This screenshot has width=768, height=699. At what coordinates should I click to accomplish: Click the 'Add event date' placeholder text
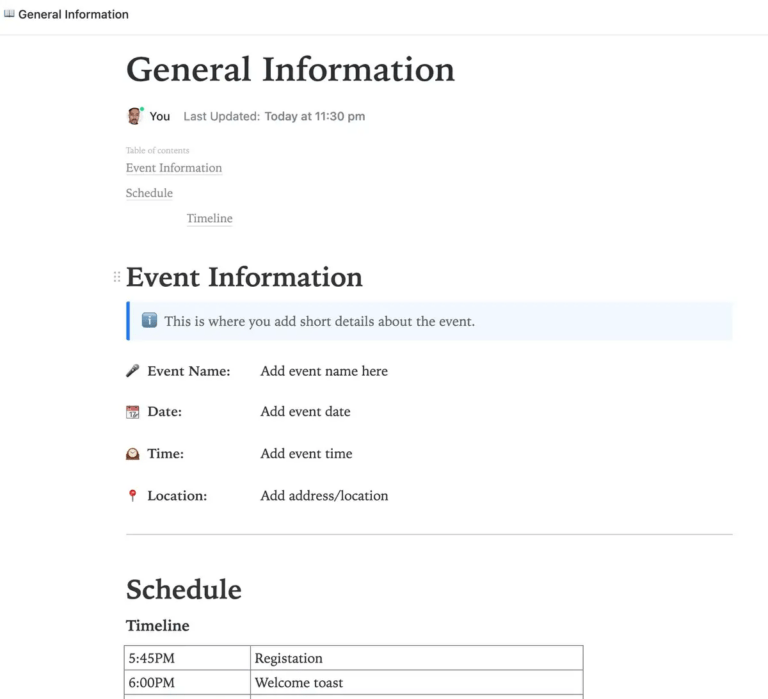click(x=305, y=412)
